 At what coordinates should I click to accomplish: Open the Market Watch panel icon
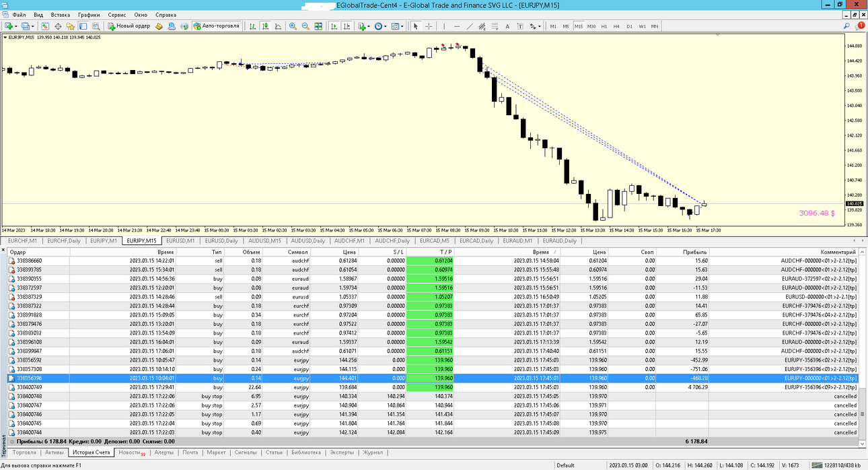45,26
